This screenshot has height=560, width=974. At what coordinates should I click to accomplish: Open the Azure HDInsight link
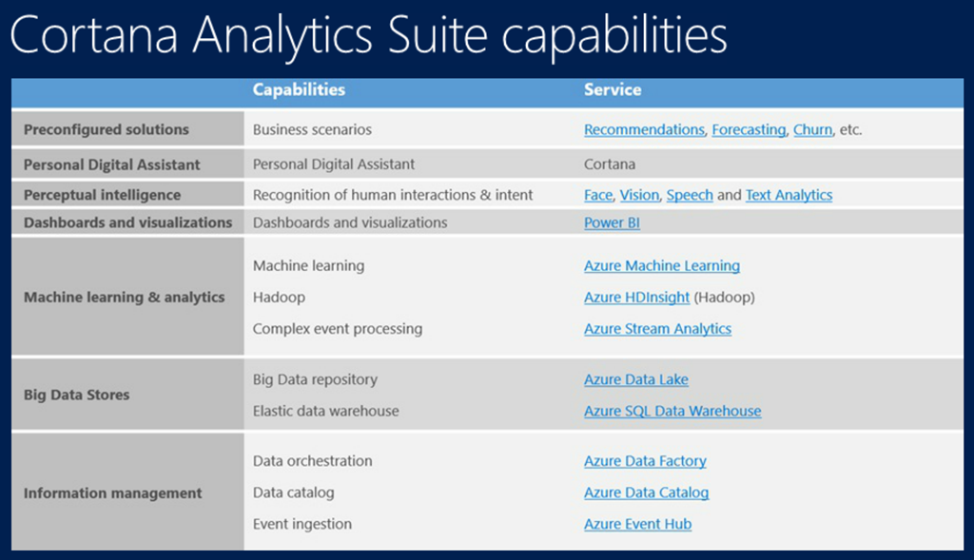pyautogui.click(x=636, y=298)
